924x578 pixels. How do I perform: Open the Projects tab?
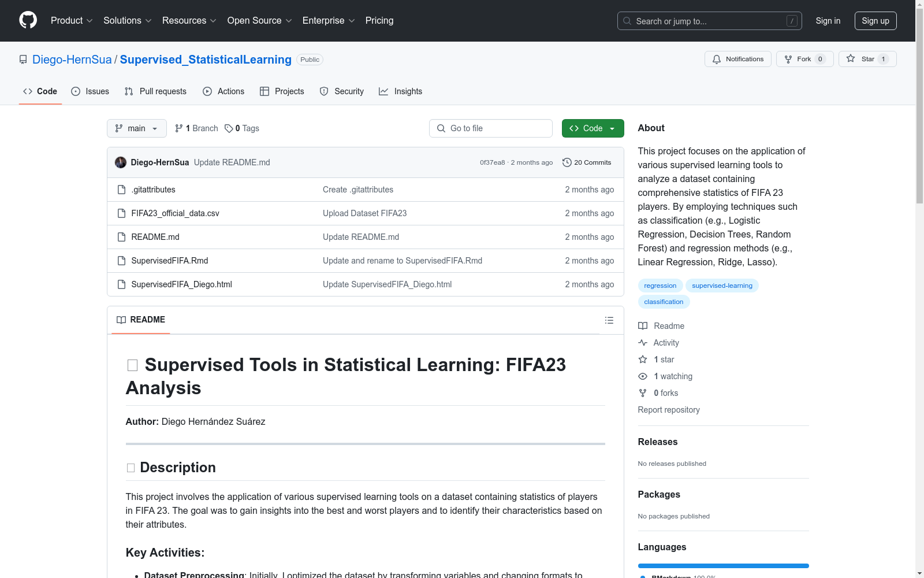coord(282,91)
